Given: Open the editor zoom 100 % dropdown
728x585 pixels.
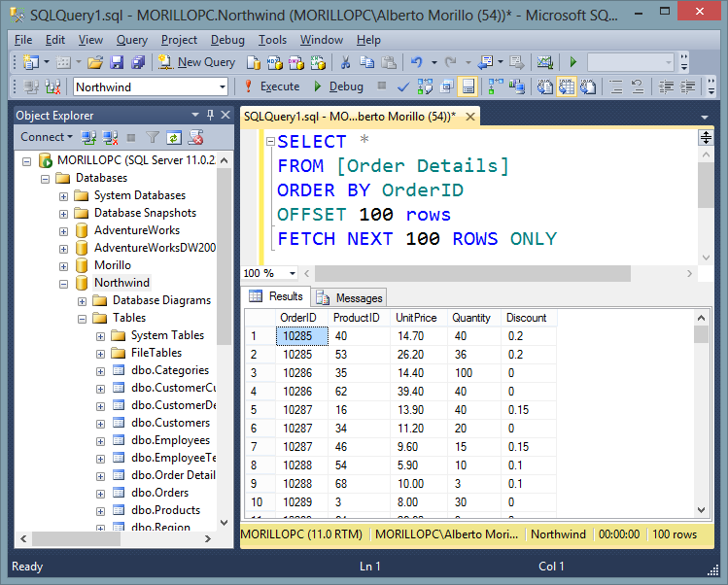Looking at the screenshot, I should (293, 273).
